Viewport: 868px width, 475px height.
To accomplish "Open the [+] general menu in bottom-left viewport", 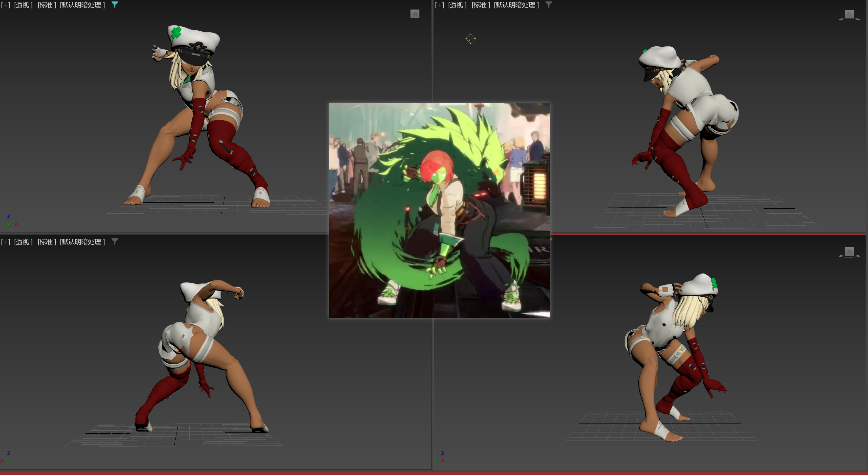I will [x=5, y=242].
